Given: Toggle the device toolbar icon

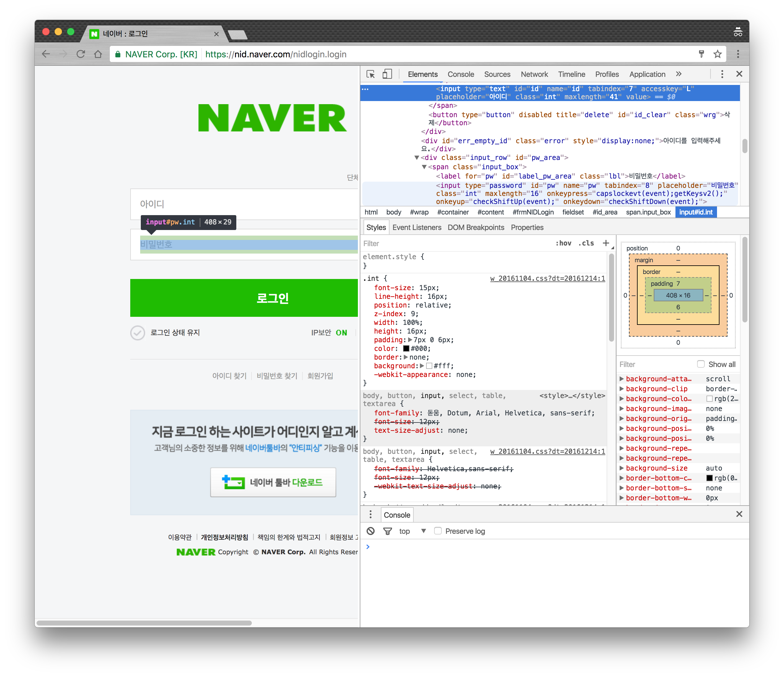Looking at the screenshot, I should pyautogui.click(x=387, y=74).
